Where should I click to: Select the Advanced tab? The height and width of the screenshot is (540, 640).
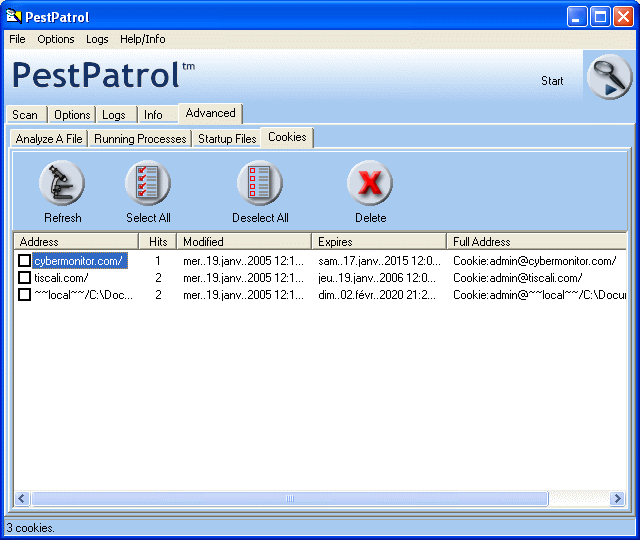click(211, 113)
